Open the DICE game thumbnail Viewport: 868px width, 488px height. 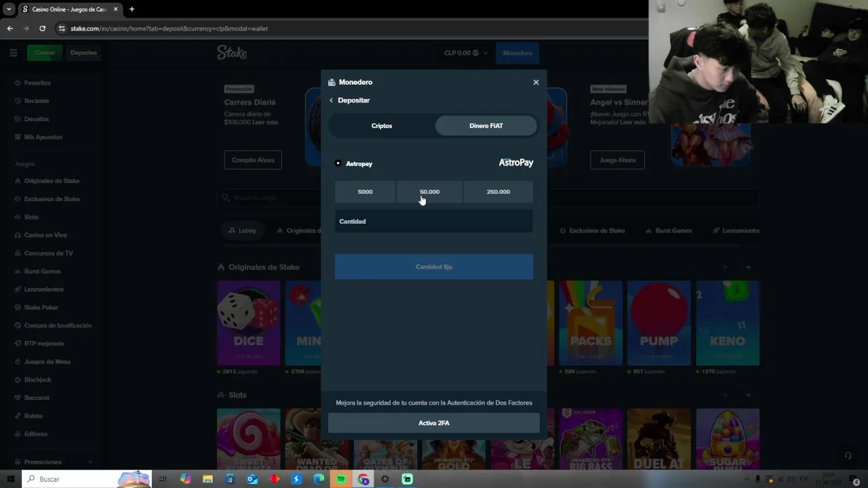pos(248,323)
